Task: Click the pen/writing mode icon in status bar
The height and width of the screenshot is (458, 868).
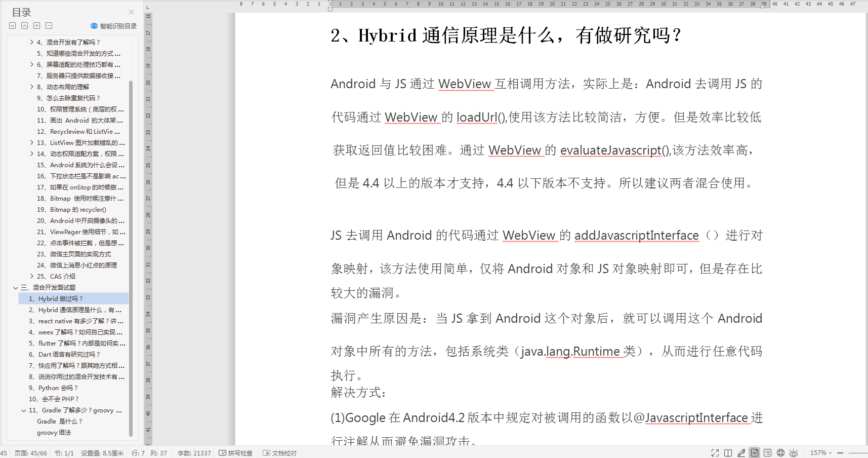Action: tap(741, 453)
